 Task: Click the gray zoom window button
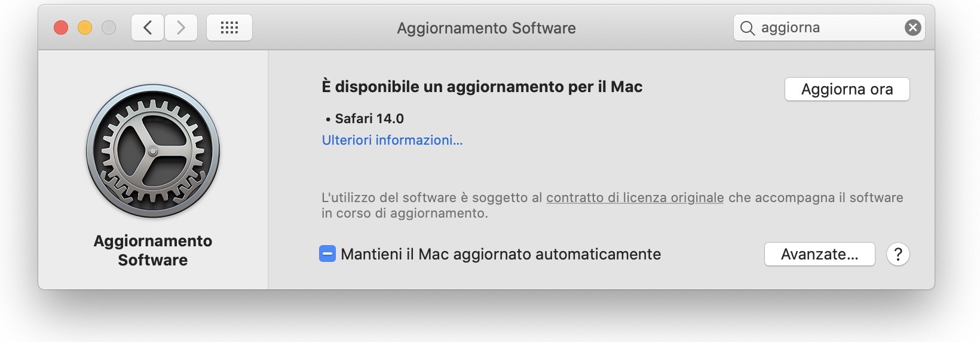click(109, 28)
